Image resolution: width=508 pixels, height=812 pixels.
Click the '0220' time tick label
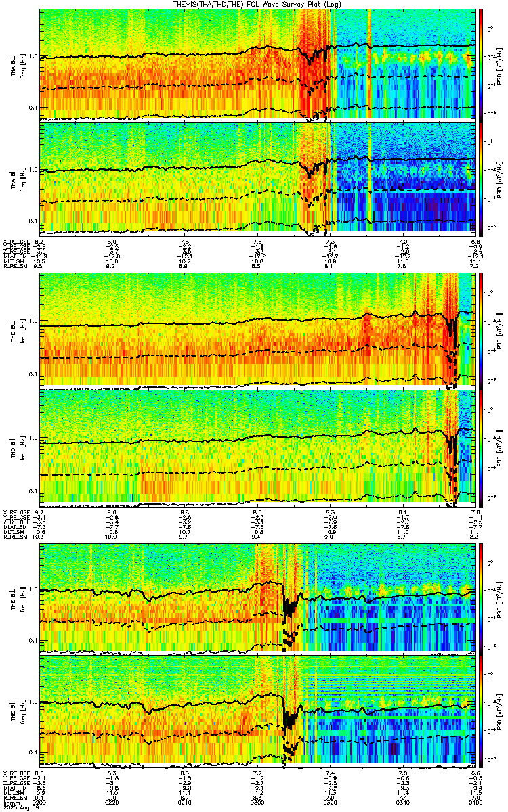(112, 801)
